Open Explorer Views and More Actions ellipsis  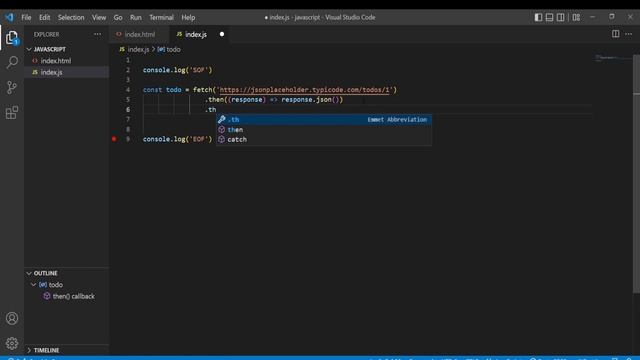point(98,34)
